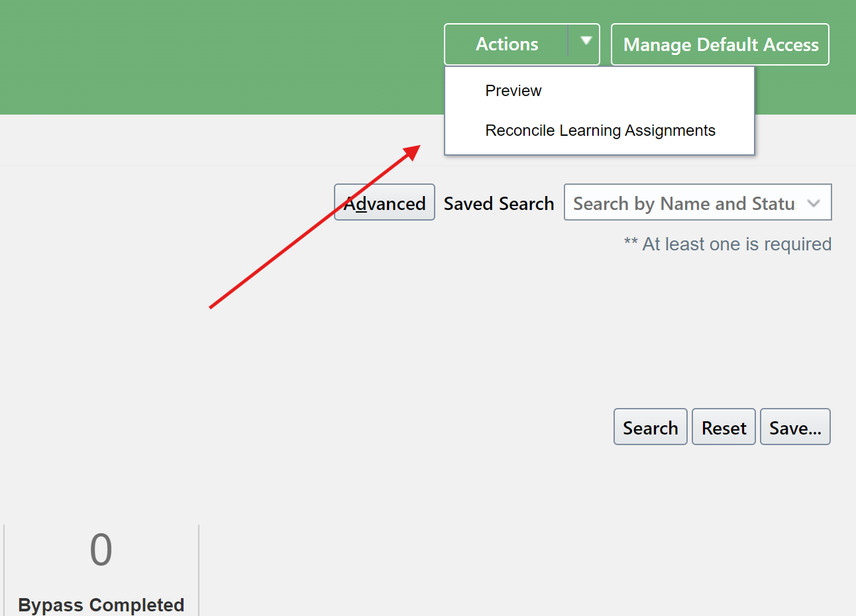Click Reconcile Learning Assignments entry again
This screenshot has height=616, width=856.
coord(600,130)
